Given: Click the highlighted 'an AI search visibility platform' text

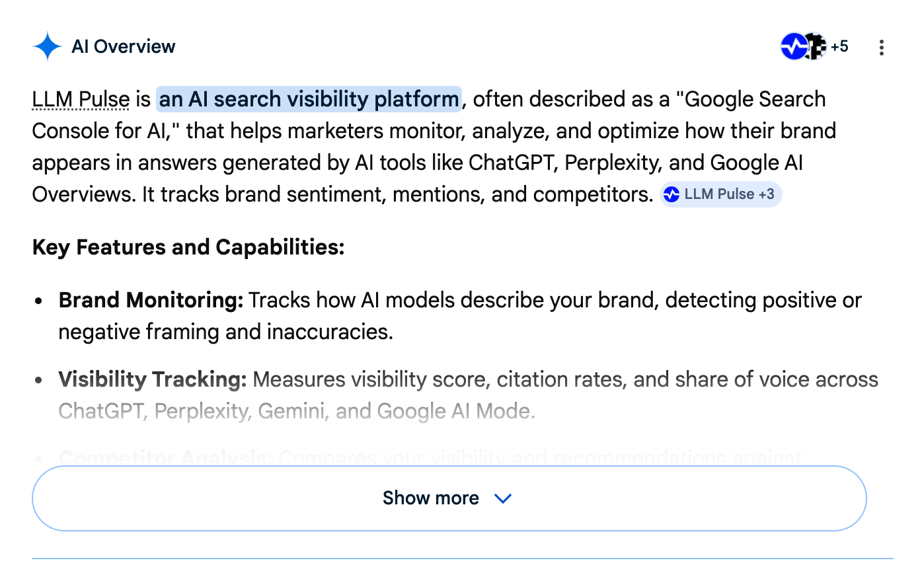Looking at the screenshot, I should (309, 99).
